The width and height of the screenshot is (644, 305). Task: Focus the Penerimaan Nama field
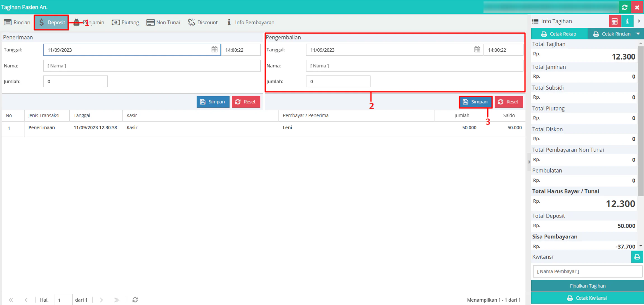[x=152, y=66]
